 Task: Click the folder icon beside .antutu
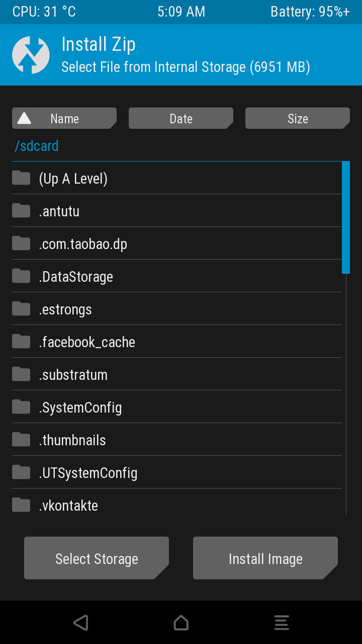click(x=21, y=211)
